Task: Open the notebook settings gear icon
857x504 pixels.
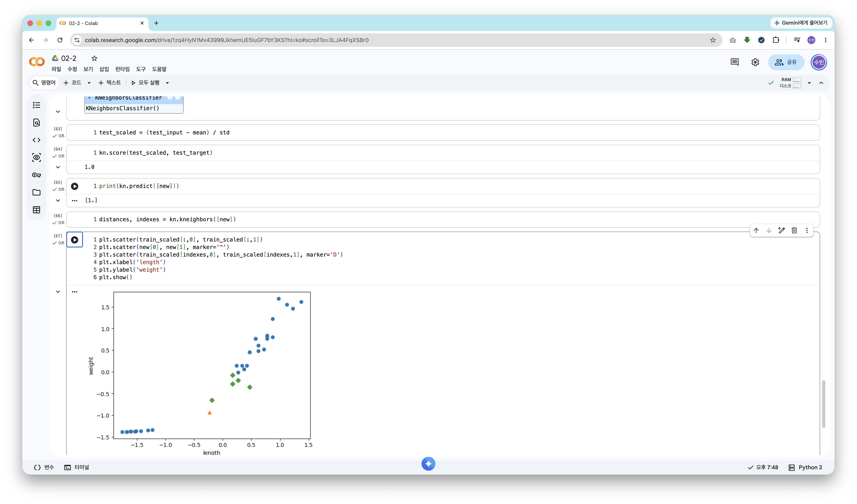Action: tap(755, 62)
